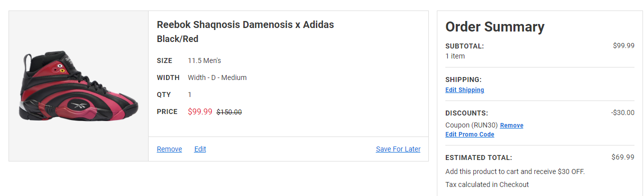Click the quantity value 1
The height and width of the screenshot is (196, 644).
point(190,94)
